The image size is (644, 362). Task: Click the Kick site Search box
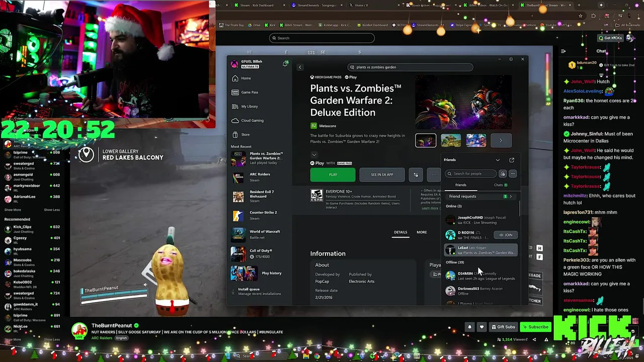pyautogui.click(x=322, y=38)
